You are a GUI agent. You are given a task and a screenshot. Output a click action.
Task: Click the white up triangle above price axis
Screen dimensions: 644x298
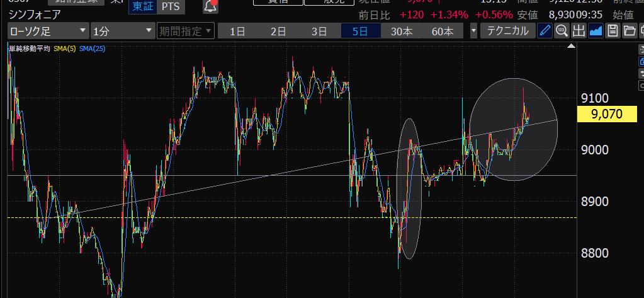[x=571, y=47]
